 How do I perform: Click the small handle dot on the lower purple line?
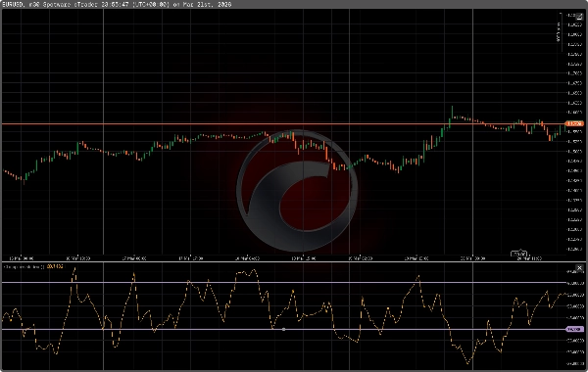[x=283, y=329]
